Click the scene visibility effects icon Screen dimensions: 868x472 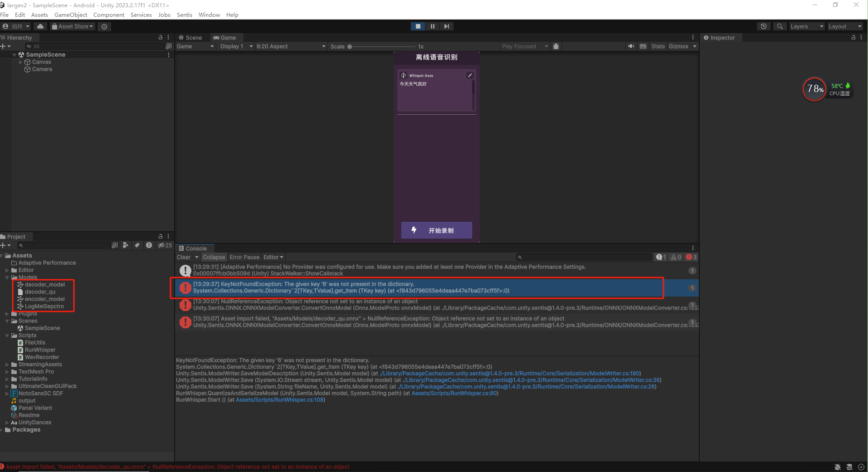(556, 46)
